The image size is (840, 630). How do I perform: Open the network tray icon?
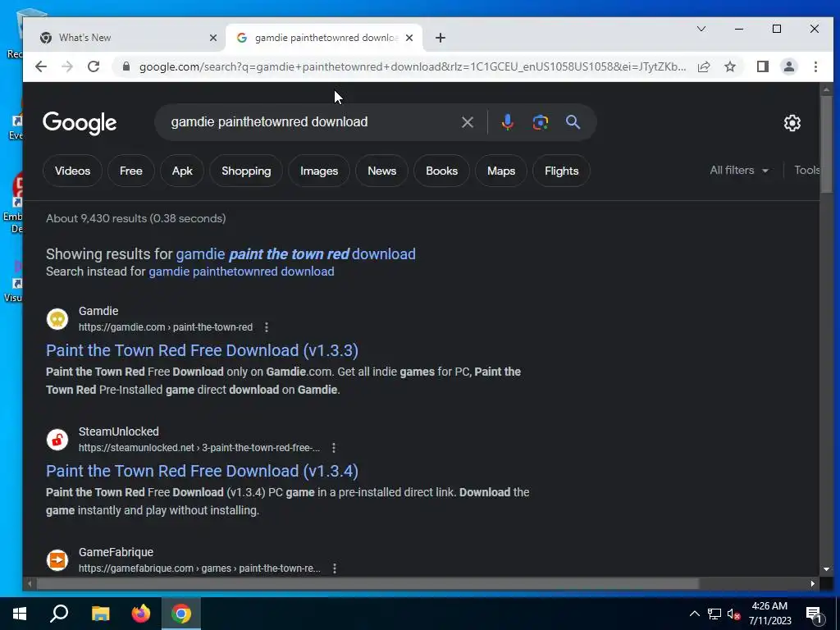714,614
